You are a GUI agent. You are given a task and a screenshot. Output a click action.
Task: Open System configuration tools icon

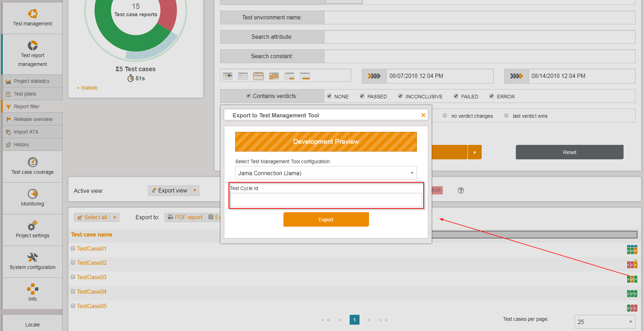click(x=32, y=257)
